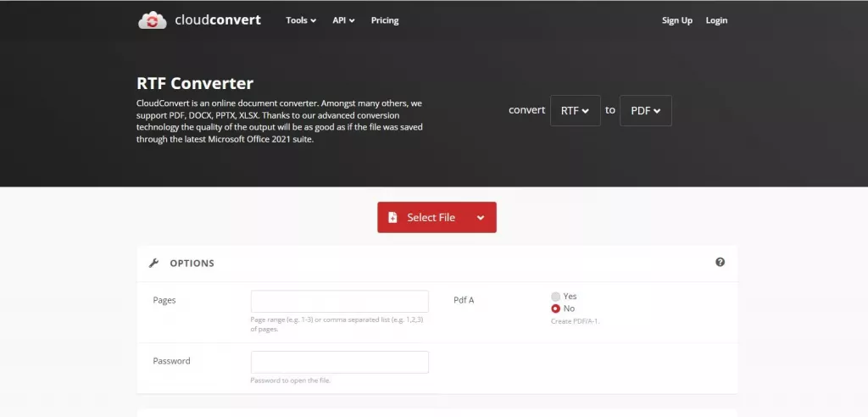Open the Tools menu
The width and height of the screenshot is (868, 417).
(301, 20)
